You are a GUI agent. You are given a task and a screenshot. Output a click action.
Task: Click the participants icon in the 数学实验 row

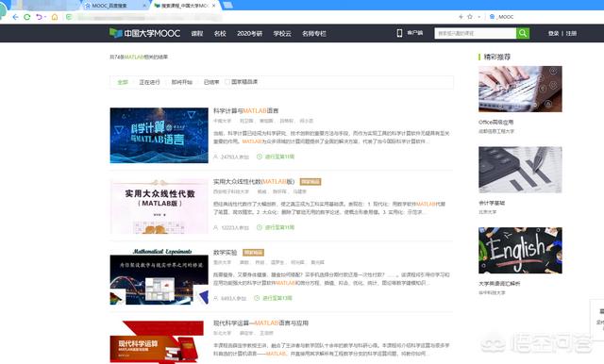click(x=216, y=299)
